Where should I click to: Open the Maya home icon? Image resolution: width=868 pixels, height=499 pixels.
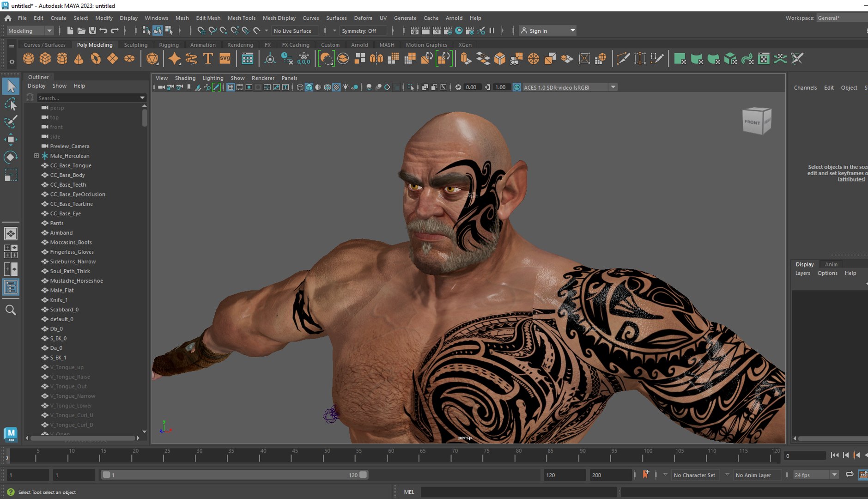(8, 18)
